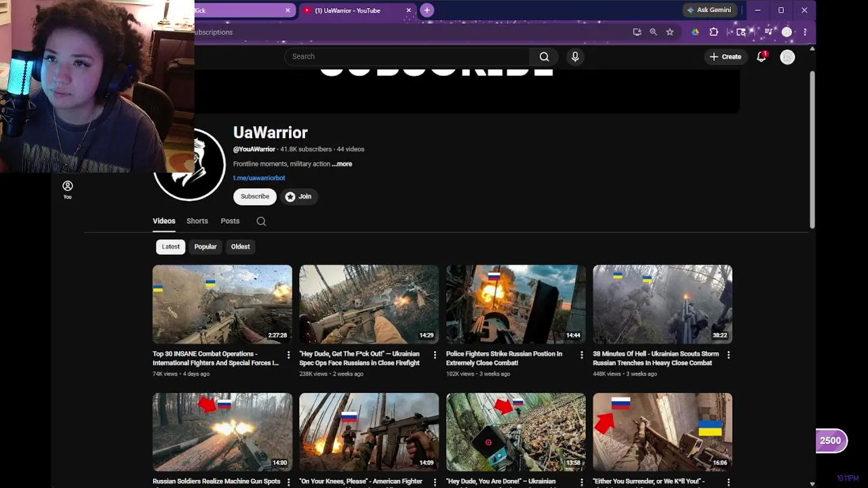This screenshot has width=868, height=488.
Task: Click the page vertical scrollbar
Action: coord(812,149)
